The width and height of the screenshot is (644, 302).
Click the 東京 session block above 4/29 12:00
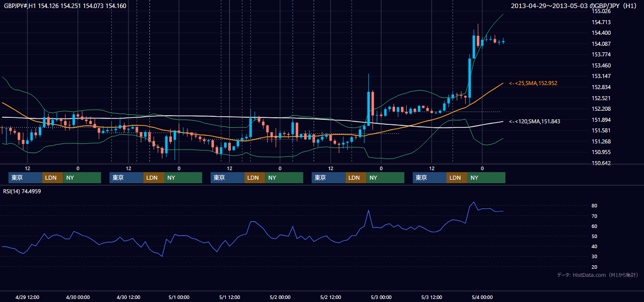[x=25, y=178]
